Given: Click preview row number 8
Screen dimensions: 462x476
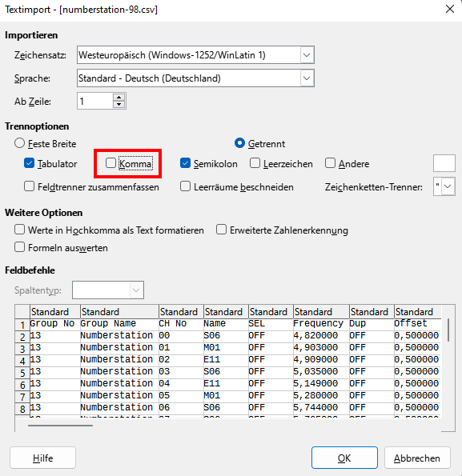Looking at the screenshot, I should [22, 409].
